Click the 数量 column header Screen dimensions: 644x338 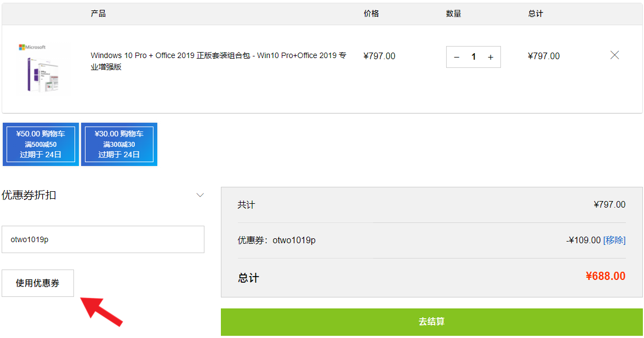(453, 14)
